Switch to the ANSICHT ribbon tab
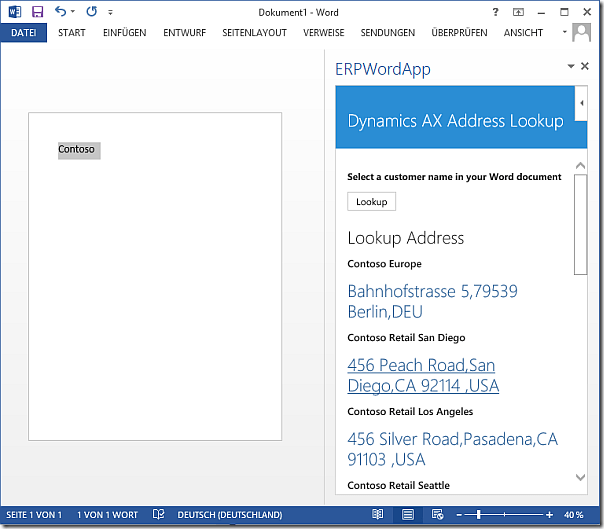This screenshot has height=529, width=604. tap(523, 33)
